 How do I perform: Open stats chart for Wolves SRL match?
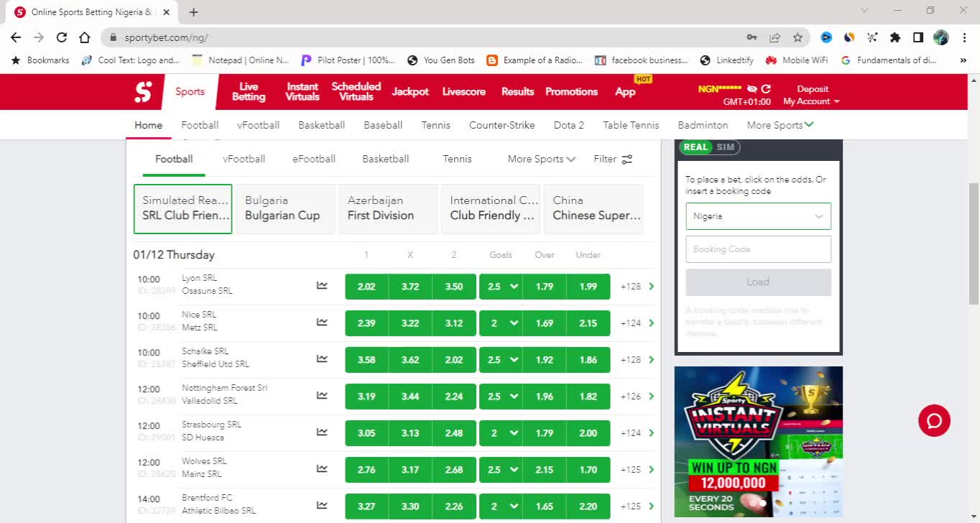322,469
